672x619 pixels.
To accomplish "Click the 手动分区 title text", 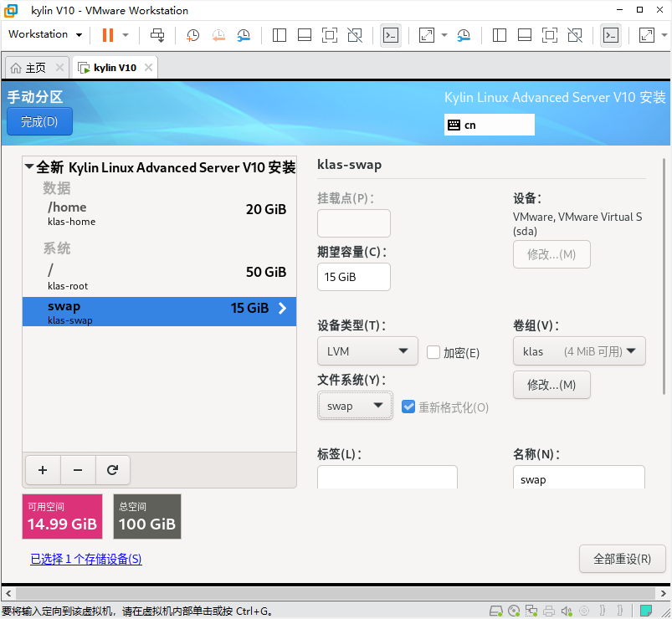I will pyautogui.click(x=35, y=97).
